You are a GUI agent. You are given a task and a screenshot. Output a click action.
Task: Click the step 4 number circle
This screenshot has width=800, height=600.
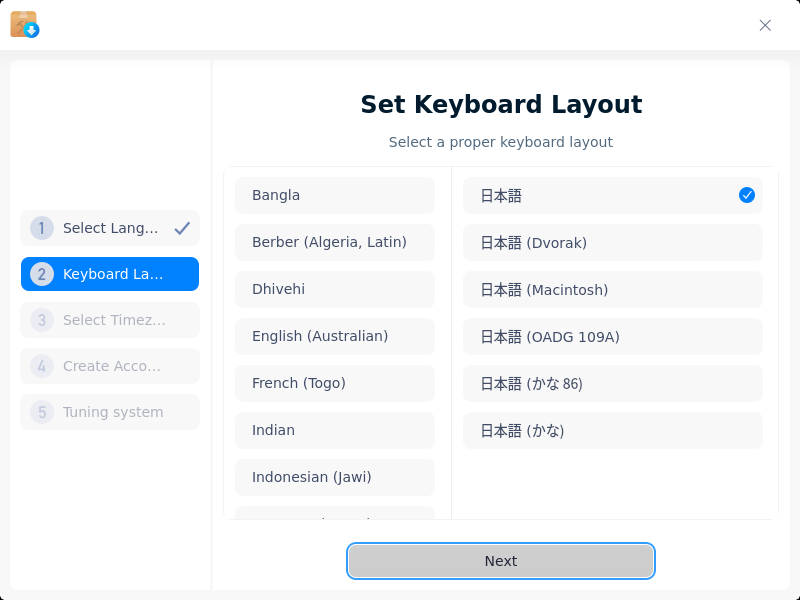click(x=42, y=366)
